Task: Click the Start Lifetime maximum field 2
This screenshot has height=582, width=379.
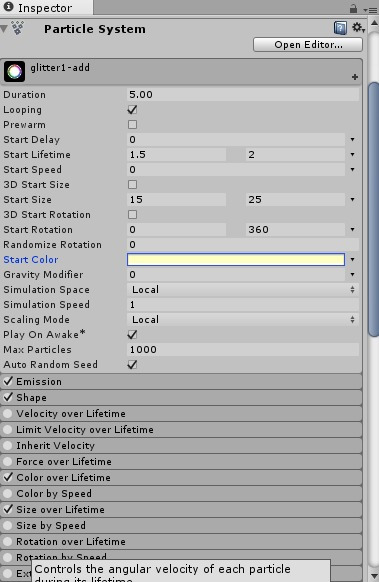Action: [x=295, y=154]
